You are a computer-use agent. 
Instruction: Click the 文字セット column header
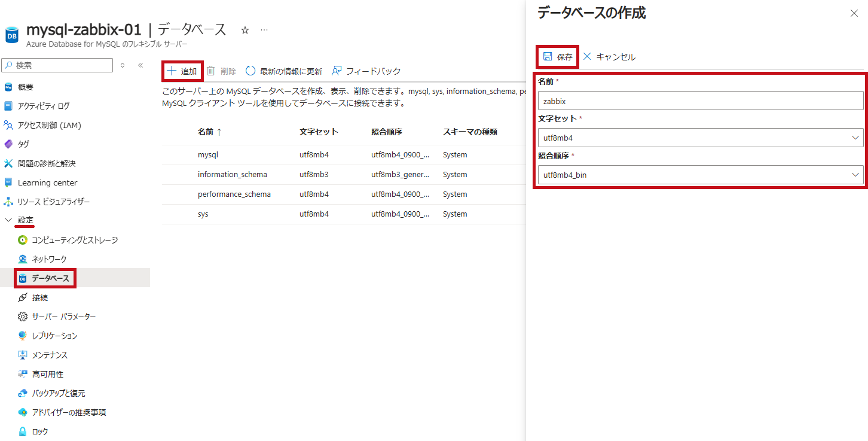319,132
